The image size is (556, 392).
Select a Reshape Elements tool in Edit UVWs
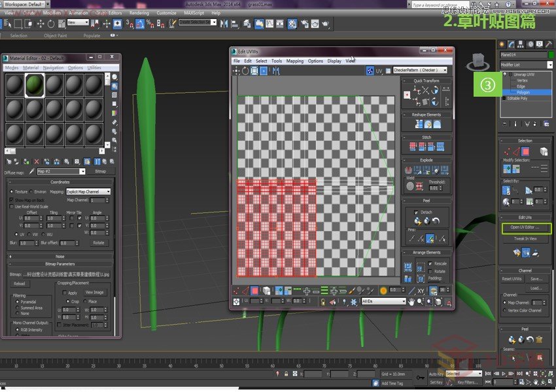pos(419,124)
